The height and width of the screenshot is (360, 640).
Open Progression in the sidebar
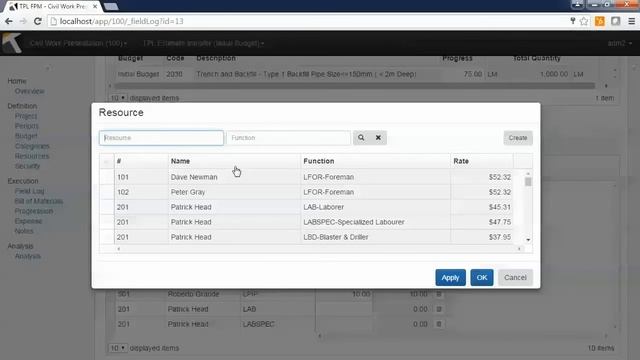tap(34, 211)
